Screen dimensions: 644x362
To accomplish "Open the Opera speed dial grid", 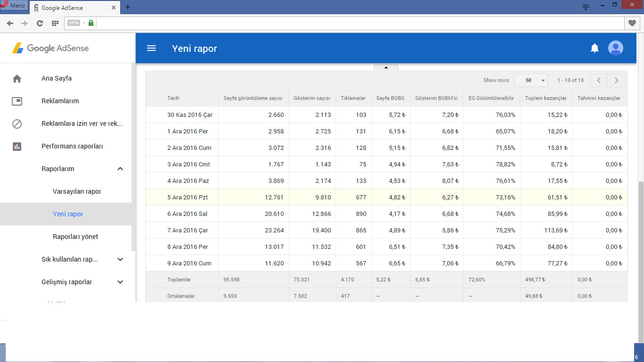I will [55, 23].
